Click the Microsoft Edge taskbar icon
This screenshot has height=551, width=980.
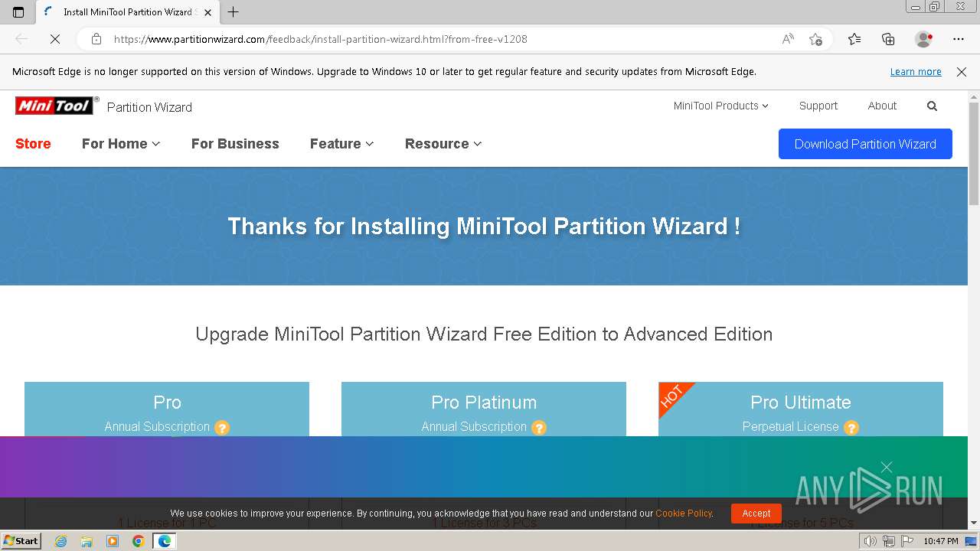[x=164, y=541]
